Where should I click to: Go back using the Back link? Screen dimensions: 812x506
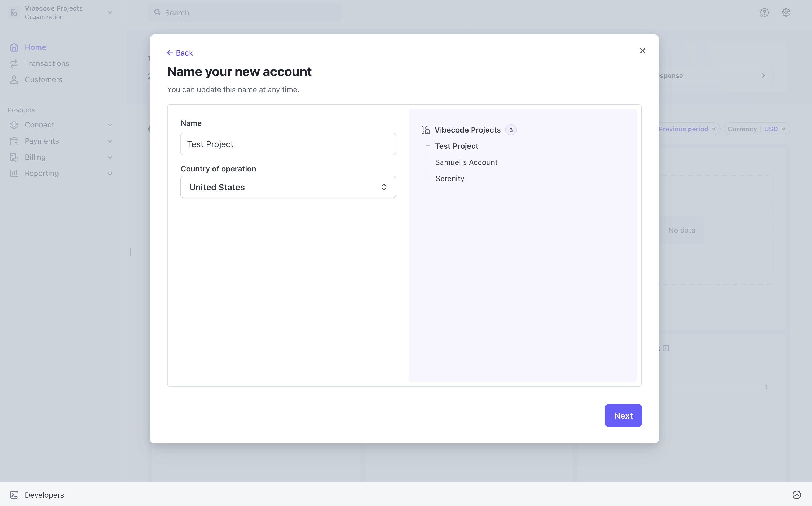coord(180,53)
